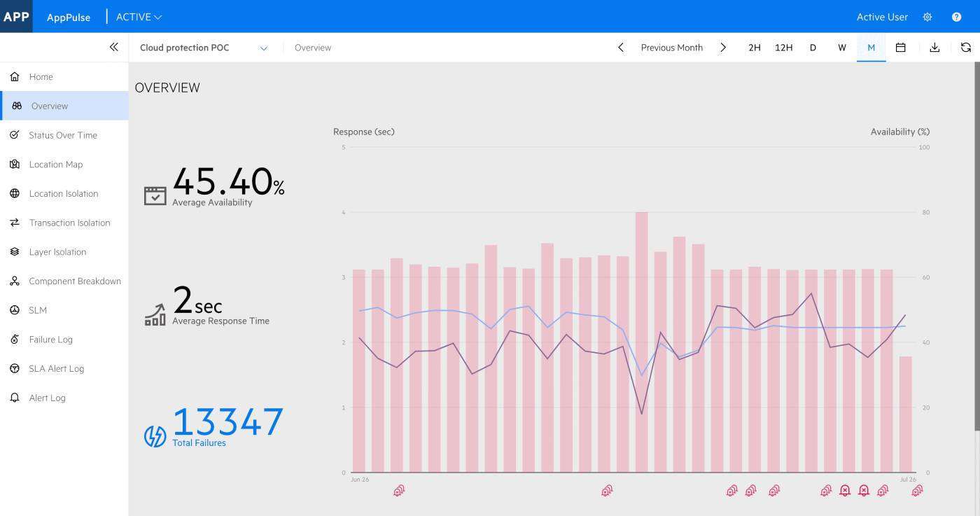The height and width of the screenshot is (516, 980).
Task: Expand the ACTIVE status dropdown
Action: [139, 17]
